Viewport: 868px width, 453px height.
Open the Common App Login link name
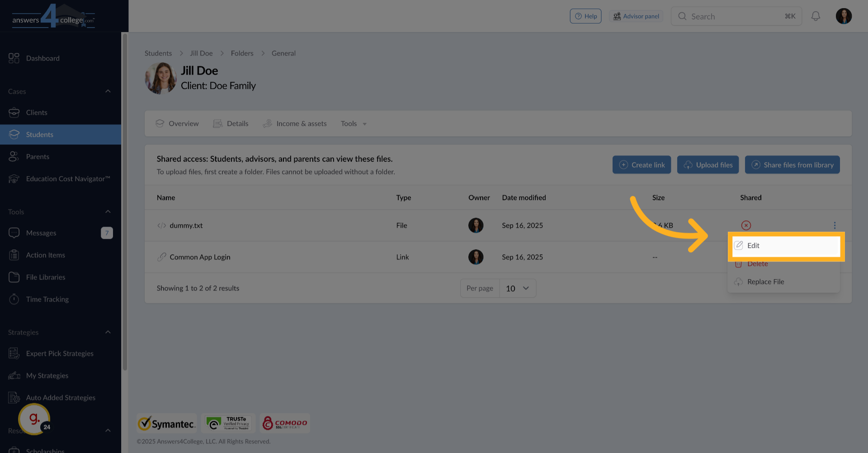(200, 257)
